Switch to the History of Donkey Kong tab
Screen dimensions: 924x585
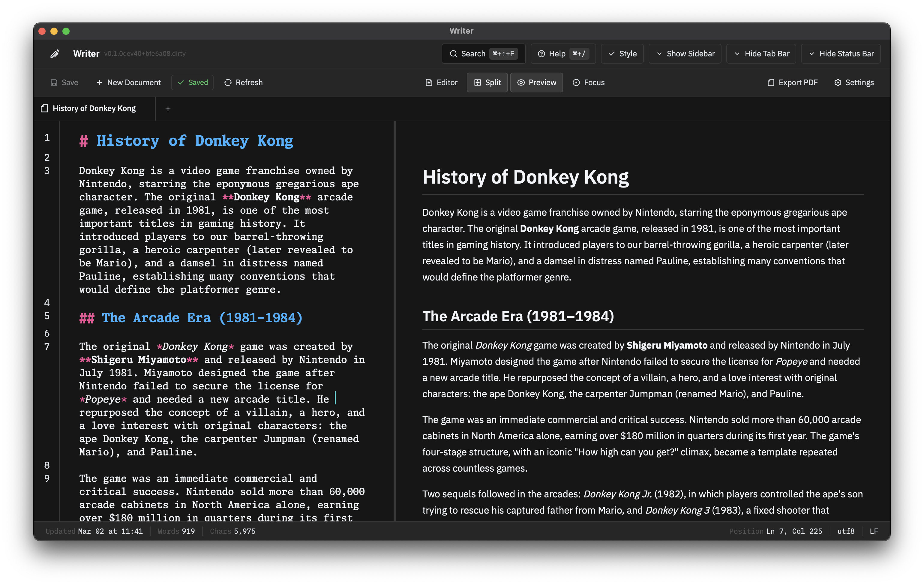pyautogui.click(x=94, y=109)
